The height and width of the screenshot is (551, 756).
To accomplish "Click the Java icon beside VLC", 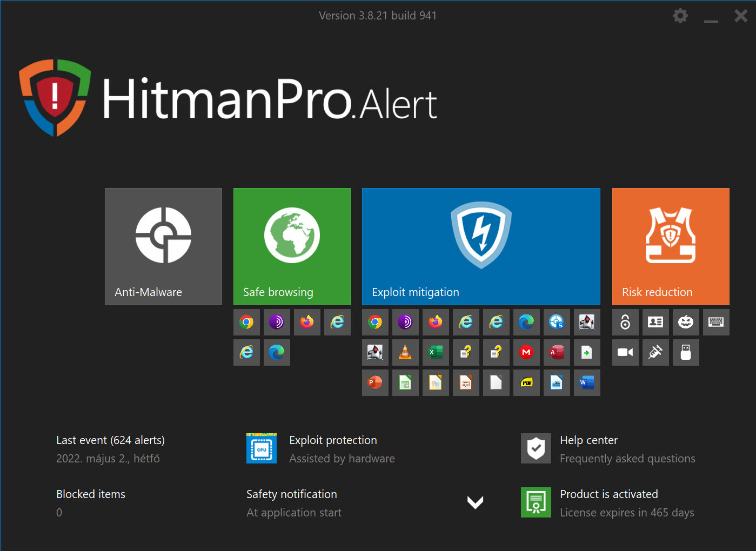I will (375, 352).
